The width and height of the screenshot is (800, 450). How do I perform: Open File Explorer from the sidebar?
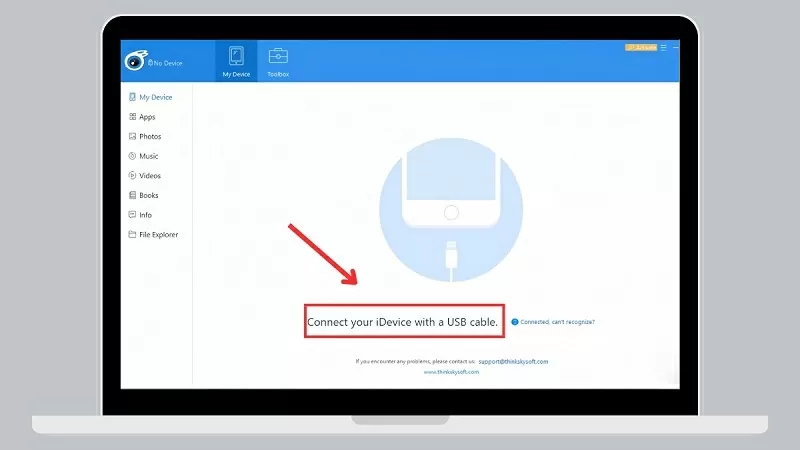(x=158, y=235)
